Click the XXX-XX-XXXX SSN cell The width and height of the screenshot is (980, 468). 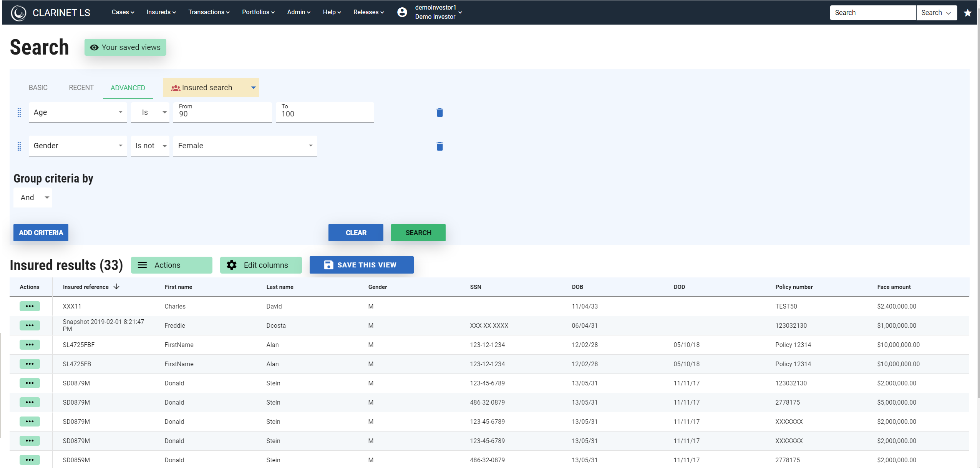(489, 325)
